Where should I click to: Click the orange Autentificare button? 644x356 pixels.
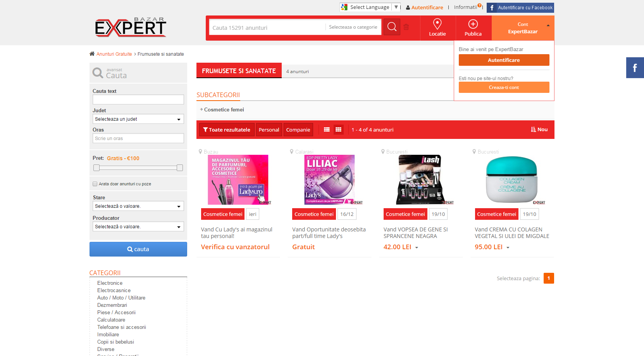point(504,60)
